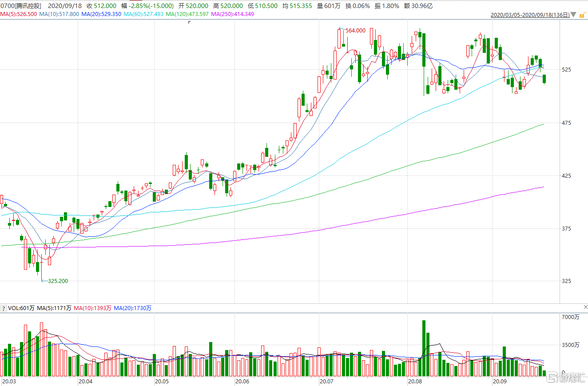The height and width of the screenshot is (386, 588).
Task: Click the 375 price axis label
Action: click(x=566, y=229)
